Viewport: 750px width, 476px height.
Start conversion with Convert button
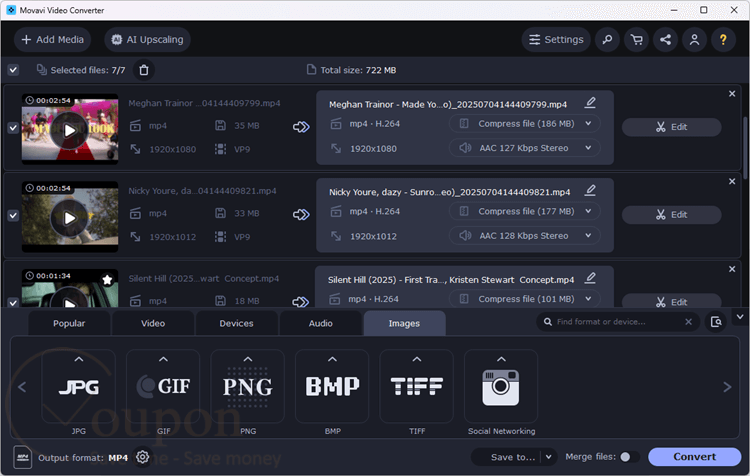point(695,457)
